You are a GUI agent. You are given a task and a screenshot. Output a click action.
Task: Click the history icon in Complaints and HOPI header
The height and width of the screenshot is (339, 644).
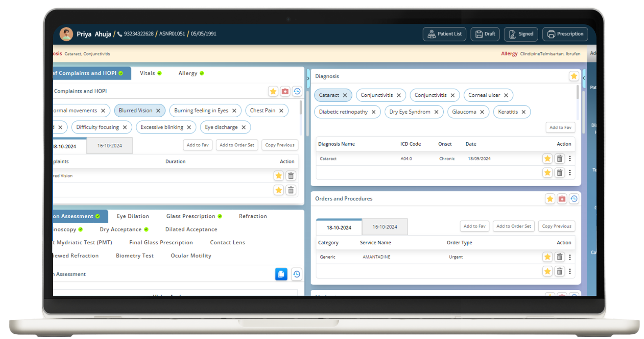tap(297, 91)
